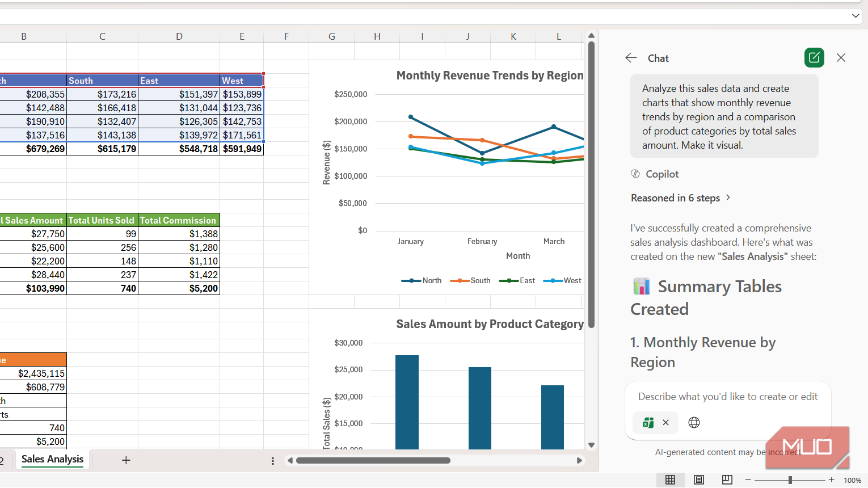Expand the formula bar chevron

856,16
